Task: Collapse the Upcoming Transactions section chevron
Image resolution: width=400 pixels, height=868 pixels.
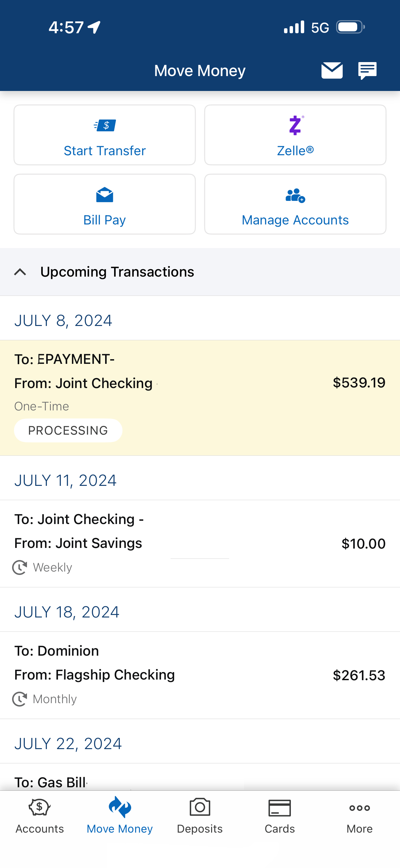Action: (20, 272)
